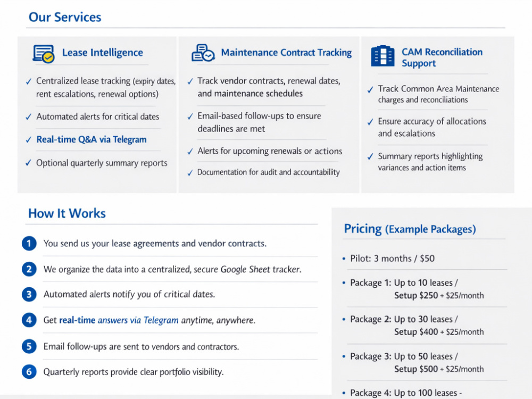This screenshot has width=532, height=399.
Task: Click Package 2: Up to 30 leases
Action: tap(404, 319)
